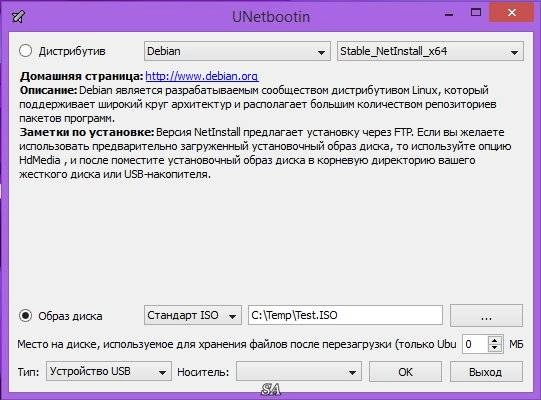541x400 pixels.
Task: Click the C:\Temp\Test.ISO path field
Action: (345, 315)
